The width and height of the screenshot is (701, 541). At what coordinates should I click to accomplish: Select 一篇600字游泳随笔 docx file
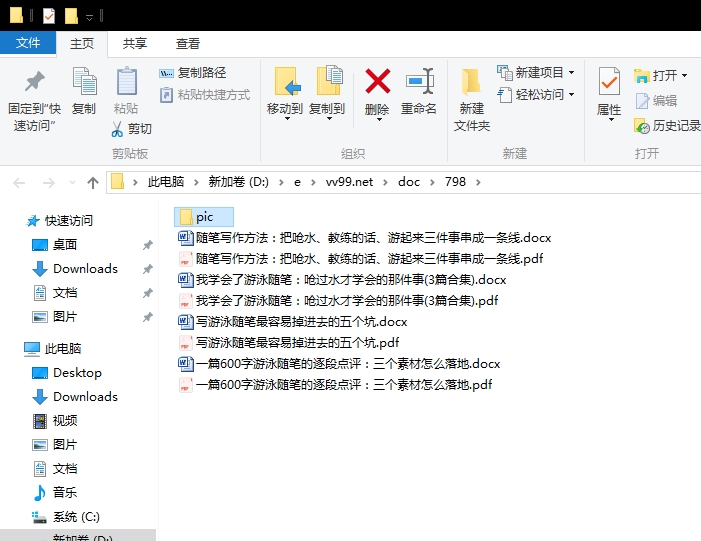point(339,364)
